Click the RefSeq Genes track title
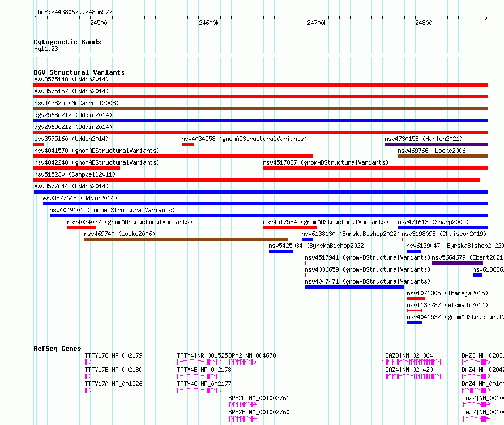Image resolution: width=504 pixels, height=425 pixels. point(57,349)
